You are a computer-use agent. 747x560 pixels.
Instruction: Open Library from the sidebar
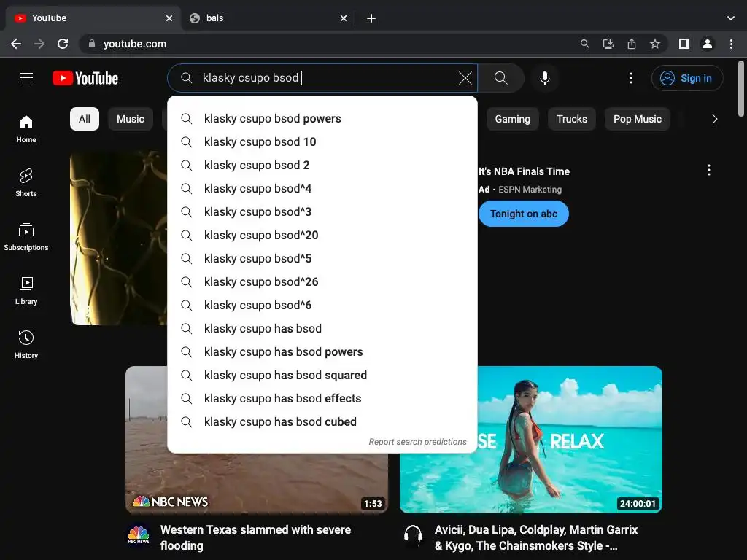click(x=26, y=290)
